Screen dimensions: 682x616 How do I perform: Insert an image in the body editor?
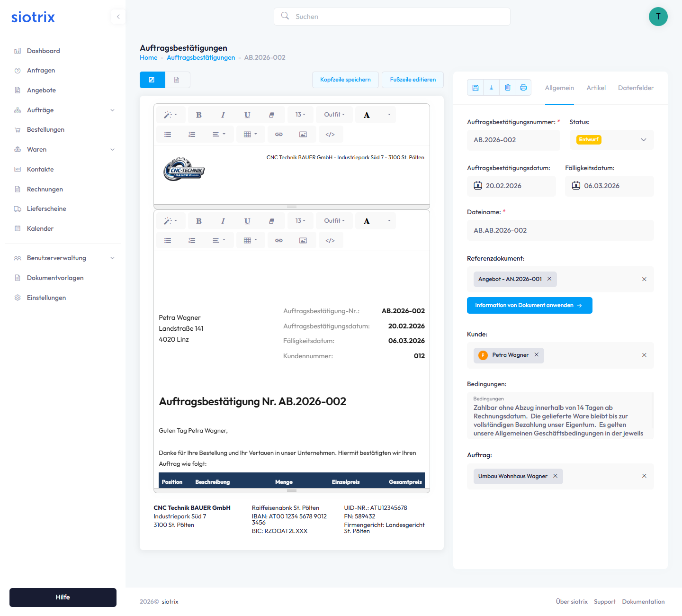[x=303, y=241]
